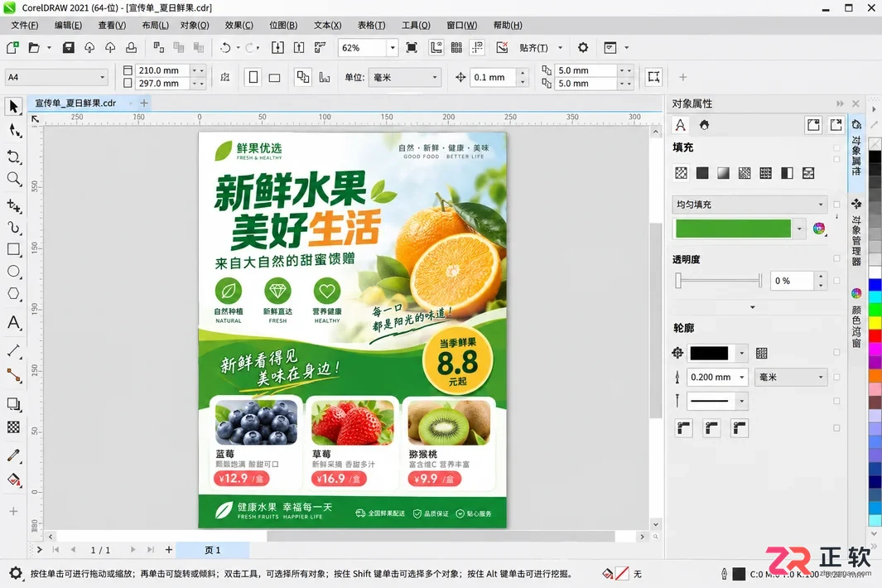
Task: Switch to the 宣传单_夏日鲜果.cdr document tab
Action: [x=75, y=103]
